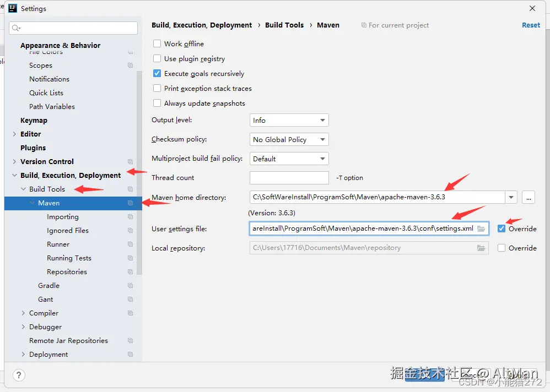Select Gradle under Build Tools
The height and width of the screenshot is (392, 550).
coord(48,286)
